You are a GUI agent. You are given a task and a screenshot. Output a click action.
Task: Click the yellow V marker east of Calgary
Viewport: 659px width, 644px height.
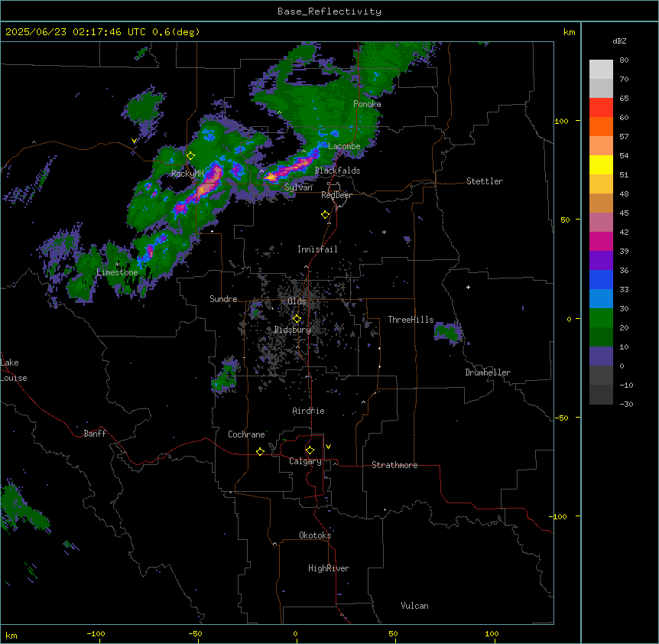328,447
